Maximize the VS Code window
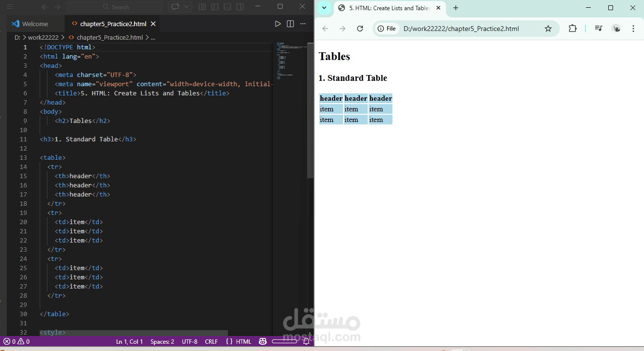 tap(280, 6)
